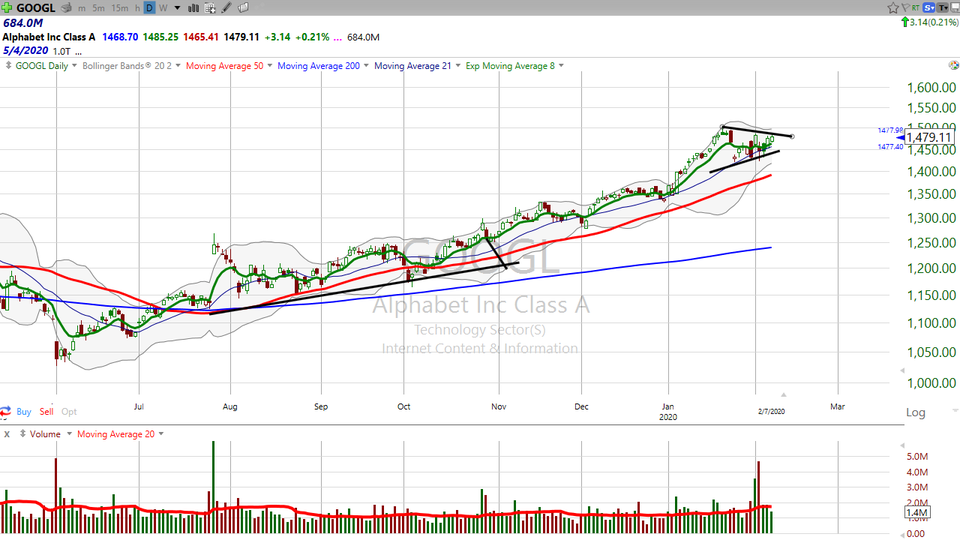Click the printer icon beside GOOGL
Image resolution: width=960 pixels, height=540 pixels.
(67, 8)
